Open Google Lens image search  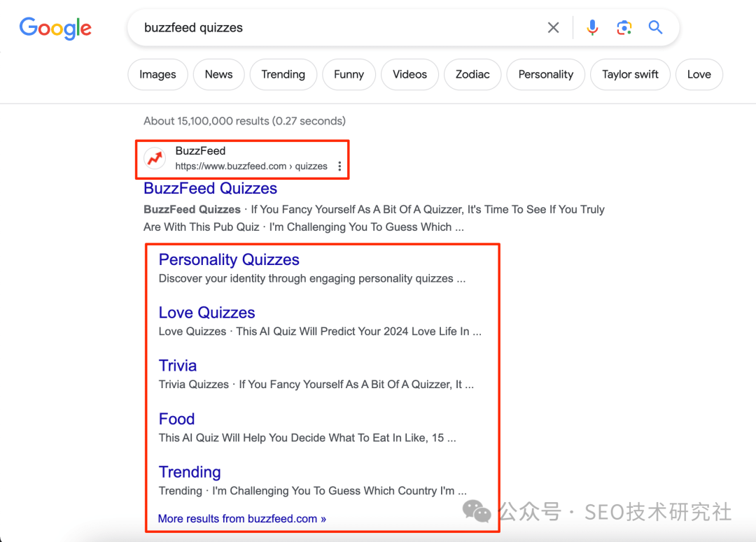(x=624, y=27)
